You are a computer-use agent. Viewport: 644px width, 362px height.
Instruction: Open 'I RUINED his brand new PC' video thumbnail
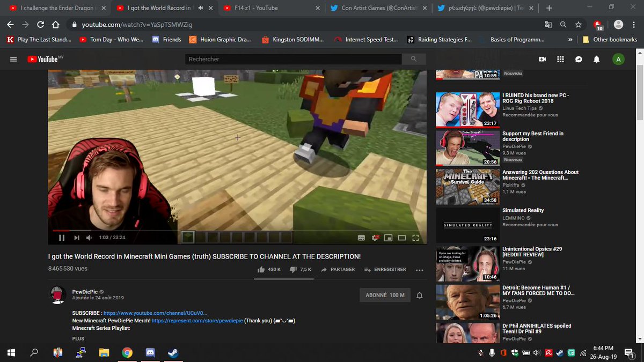pyautogui.click(x=467, y=109)
